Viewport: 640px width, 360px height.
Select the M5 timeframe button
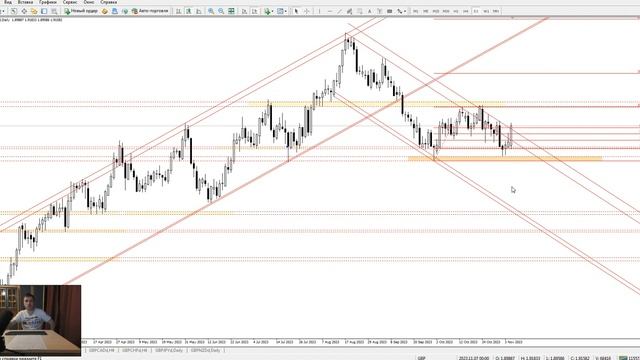click(x=425, y=11)
